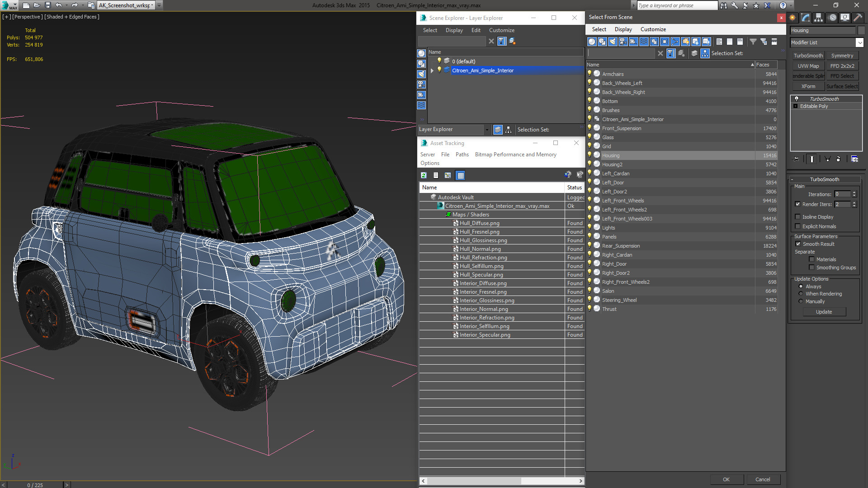Open the Layer Explorer dropdown
This screenshot has width=868, height=488.
[x=487, y=130]
